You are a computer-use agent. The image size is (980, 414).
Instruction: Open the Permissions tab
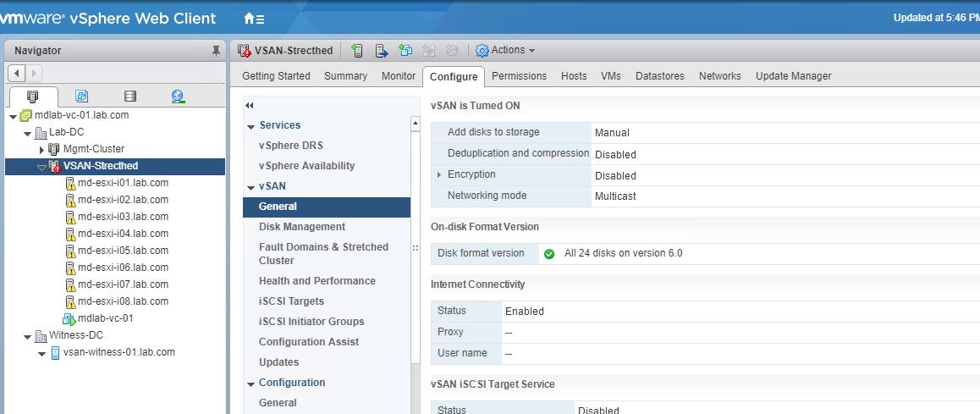520,75
